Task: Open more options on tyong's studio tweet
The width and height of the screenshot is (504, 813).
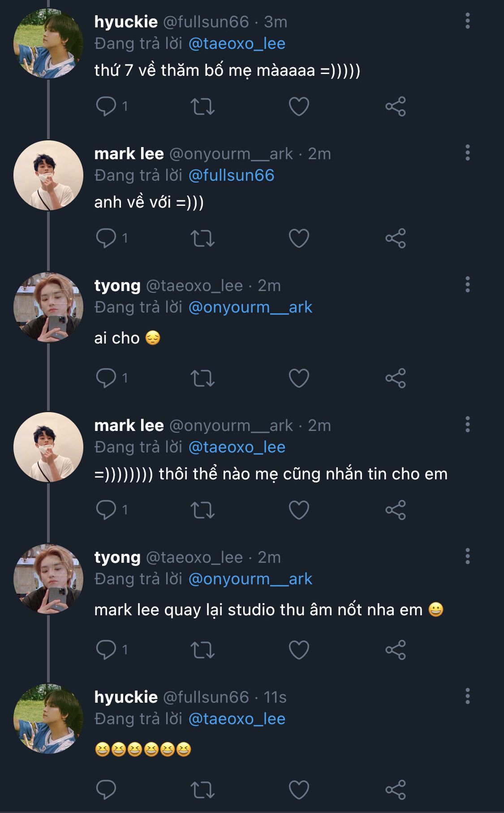Action: coord(467,556)
